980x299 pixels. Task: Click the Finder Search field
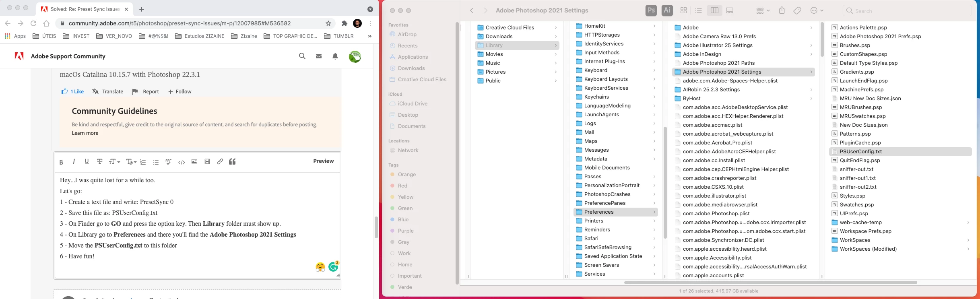pyautogui.click(x=907, y=11)
